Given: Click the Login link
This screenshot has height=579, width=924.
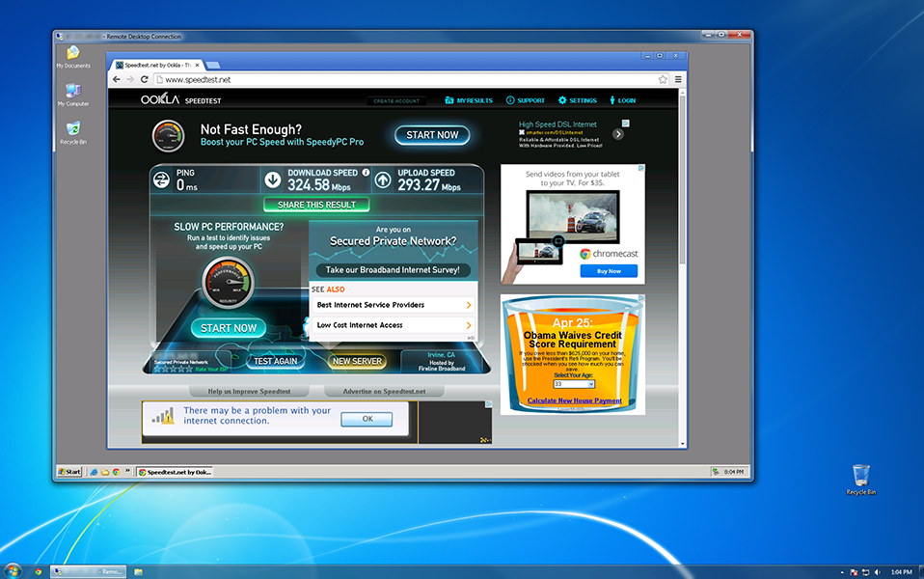Looking at the screenshot, I should (622, 100).
